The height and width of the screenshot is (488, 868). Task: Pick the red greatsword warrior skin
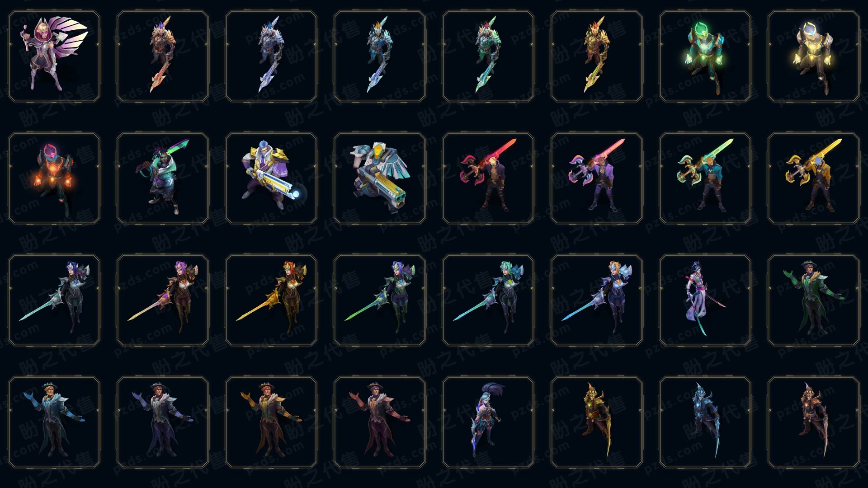(x=488, y=178)
